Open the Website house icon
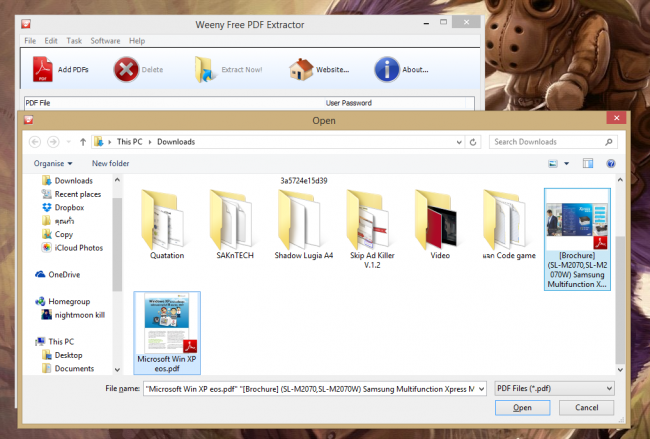The width and height of the screenshot is (650, 439). tap(301, 69)
